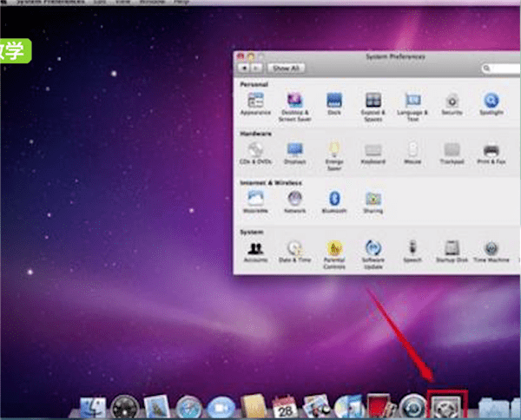Open Dashboard from the Dock
Screen dimensions: 521x420
(x=124, y=407)
